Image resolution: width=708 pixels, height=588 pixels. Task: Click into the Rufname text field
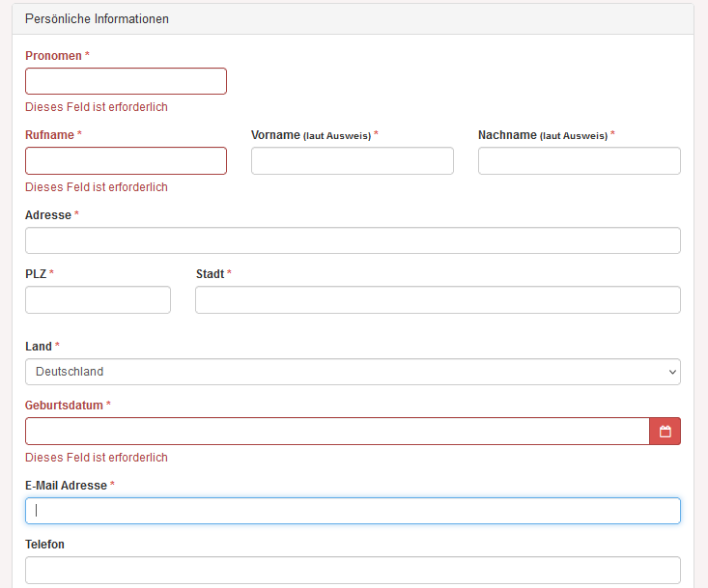pos(126,160)
